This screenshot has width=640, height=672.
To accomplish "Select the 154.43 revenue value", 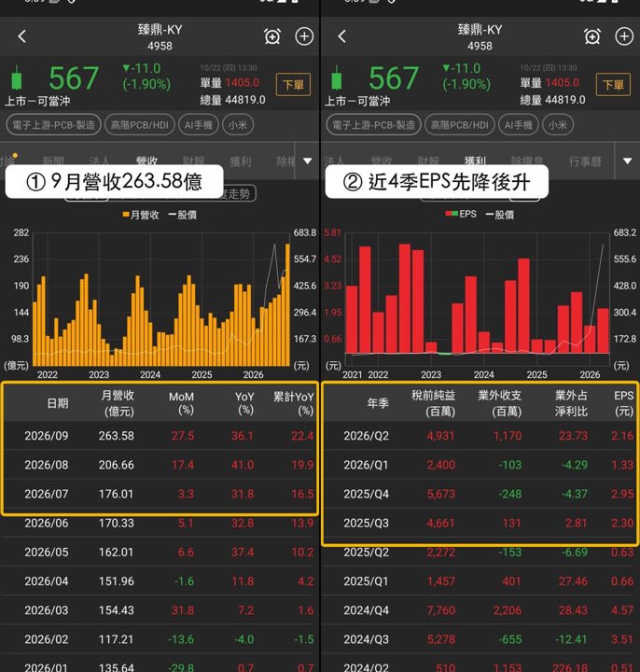I will 116,610.
